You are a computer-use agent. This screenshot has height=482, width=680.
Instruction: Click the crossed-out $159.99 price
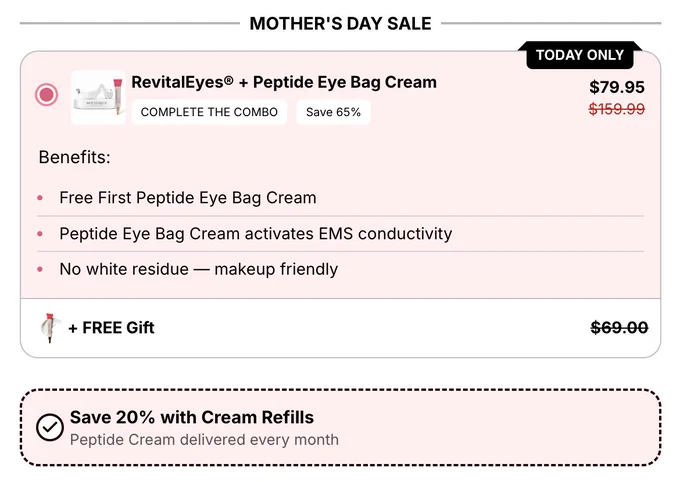pyautogui.click(x=617, y=109)
